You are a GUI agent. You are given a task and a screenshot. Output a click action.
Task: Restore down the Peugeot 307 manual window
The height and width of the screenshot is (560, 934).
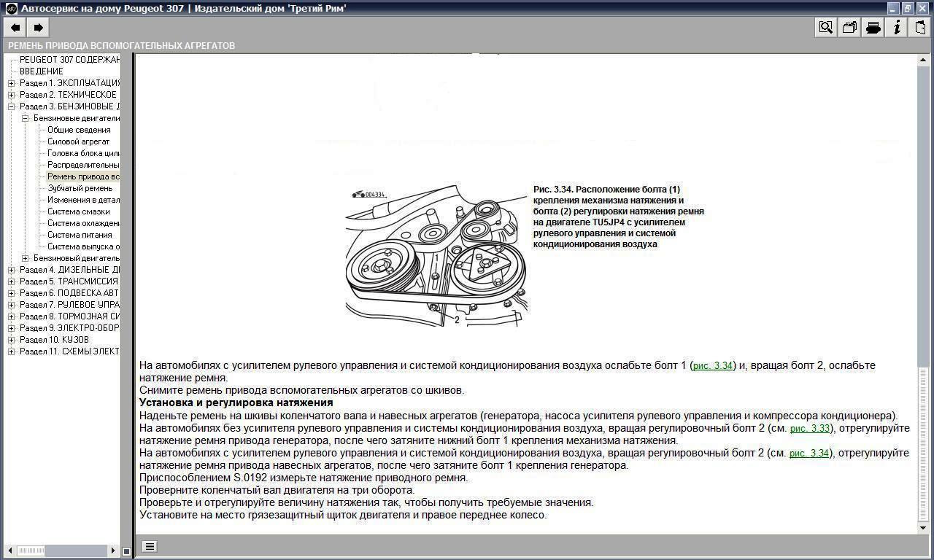[908, 8]
